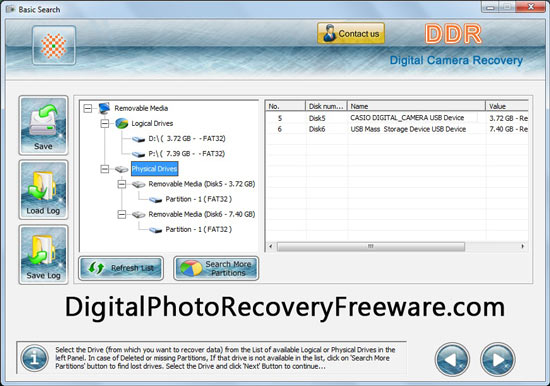The height and width of the screenshot is (386, 550).
Task: Collapse the Removable Media root node
Action: coord(88,108)
